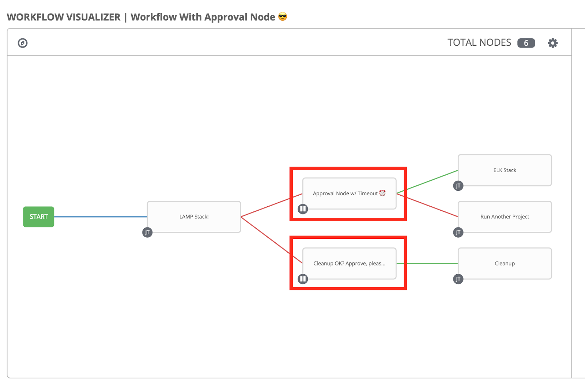This screenshot has height=392, width=585.
Task: Click the compass key/legend icon
Action: [22, 43]
